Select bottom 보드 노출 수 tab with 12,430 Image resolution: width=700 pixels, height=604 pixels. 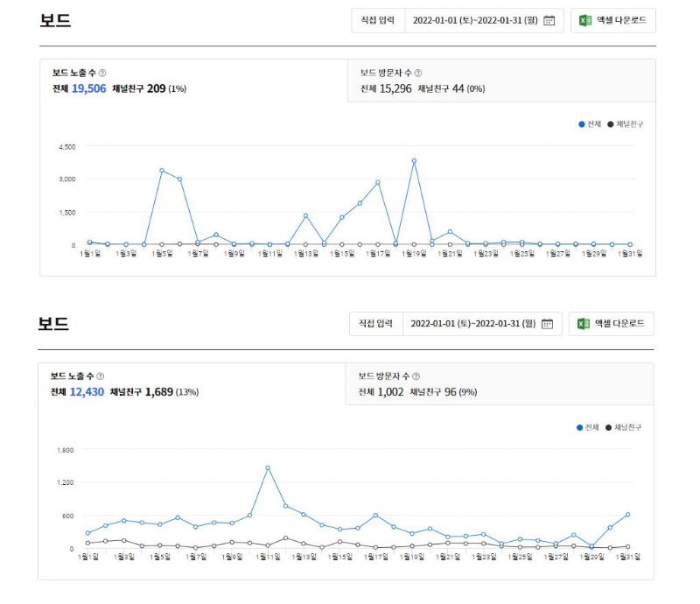click(192, 384)
